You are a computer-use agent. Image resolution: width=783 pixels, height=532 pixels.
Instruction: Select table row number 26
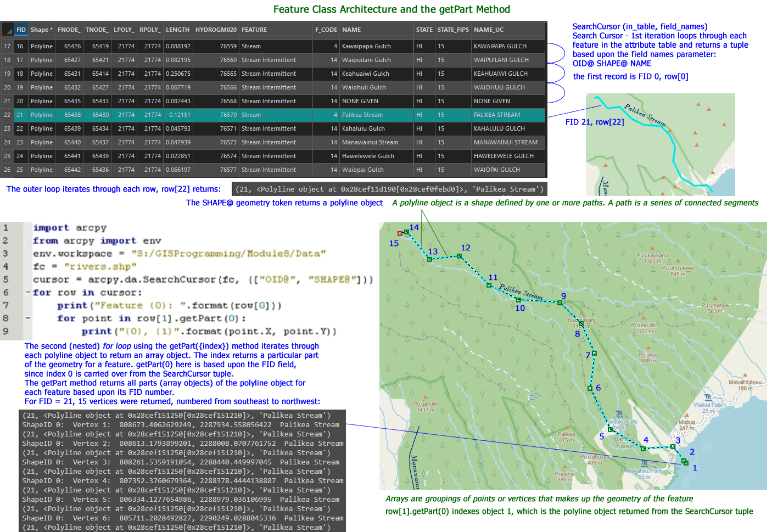click(x=7, y=170)
